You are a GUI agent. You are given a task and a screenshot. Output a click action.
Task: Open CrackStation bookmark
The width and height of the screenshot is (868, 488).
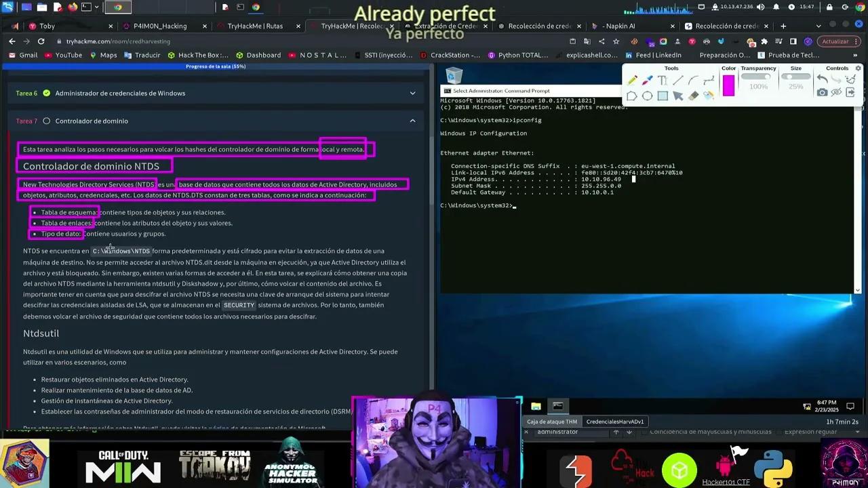coord(450,56)
